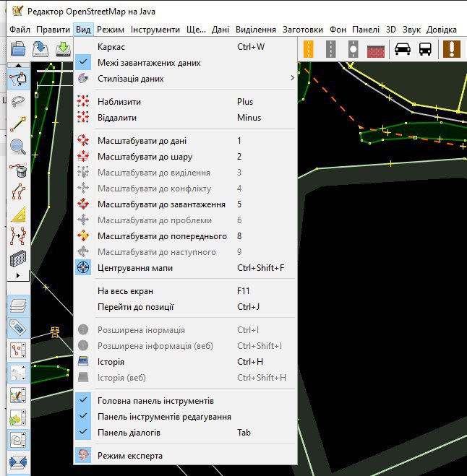Select the Parallel ways tool
467x476 pixels.
point(18,191)
